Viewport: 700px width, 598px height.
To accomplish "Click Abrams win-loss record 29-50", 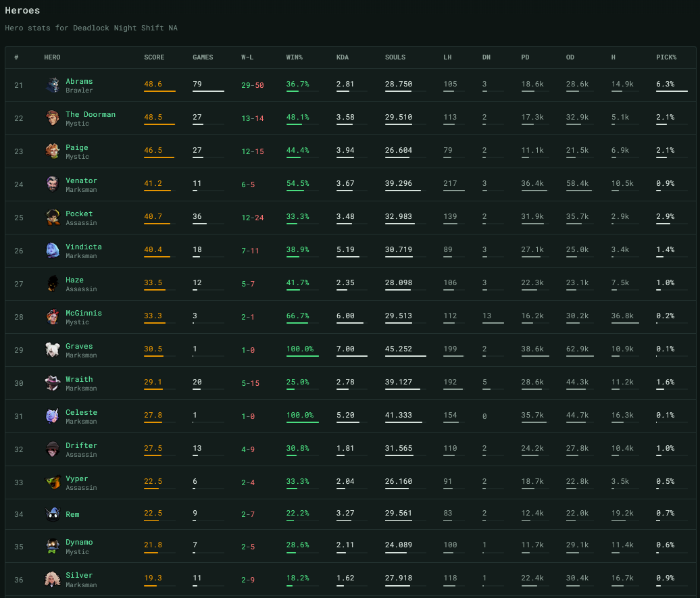I will [x=252, y=85].
